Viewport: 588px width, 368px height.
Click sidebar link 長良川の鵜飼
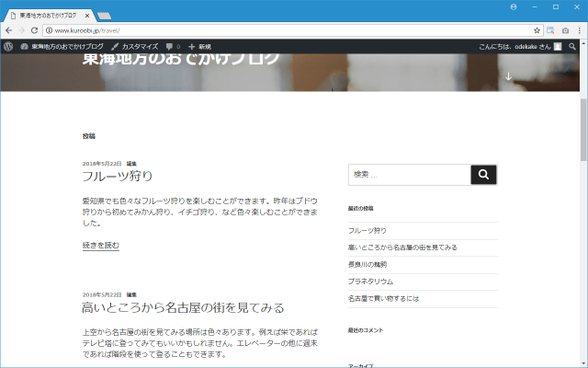point(367,264)
